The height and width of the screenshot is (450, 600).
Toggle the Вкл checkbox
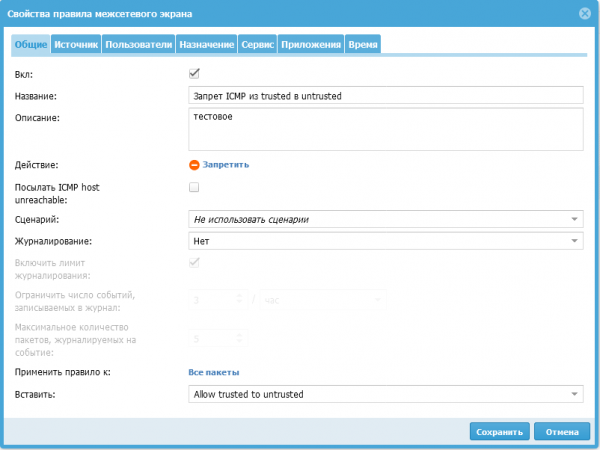195,74
